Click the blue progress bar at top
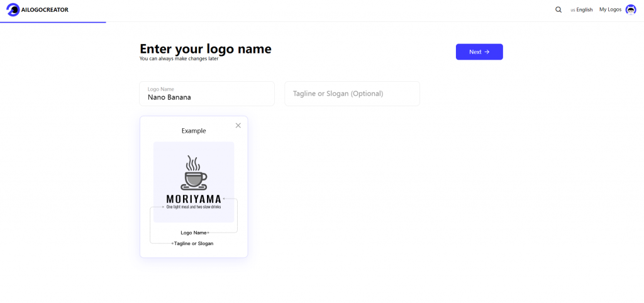 [53, 22]
